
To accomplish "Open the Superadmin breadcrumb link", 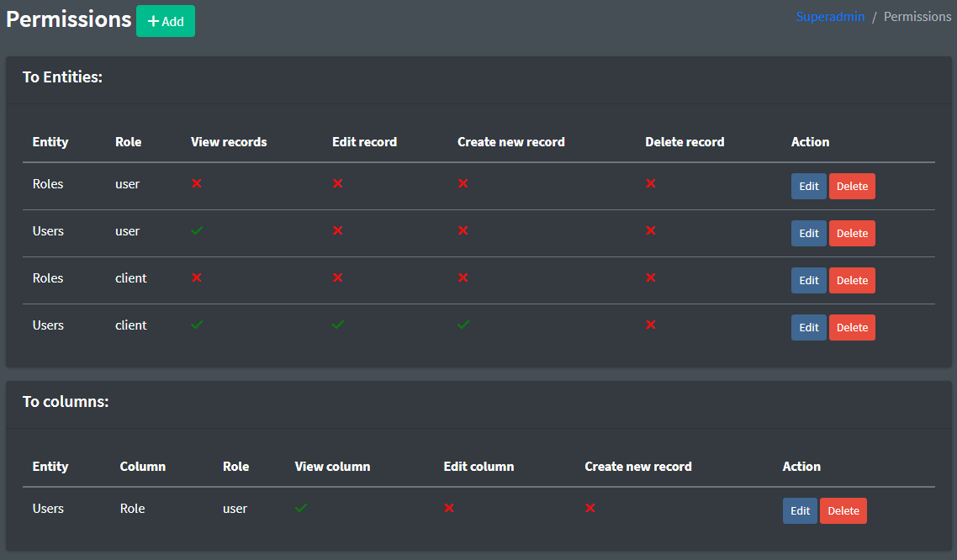I will pyautogui.click(x=830, y=16).
